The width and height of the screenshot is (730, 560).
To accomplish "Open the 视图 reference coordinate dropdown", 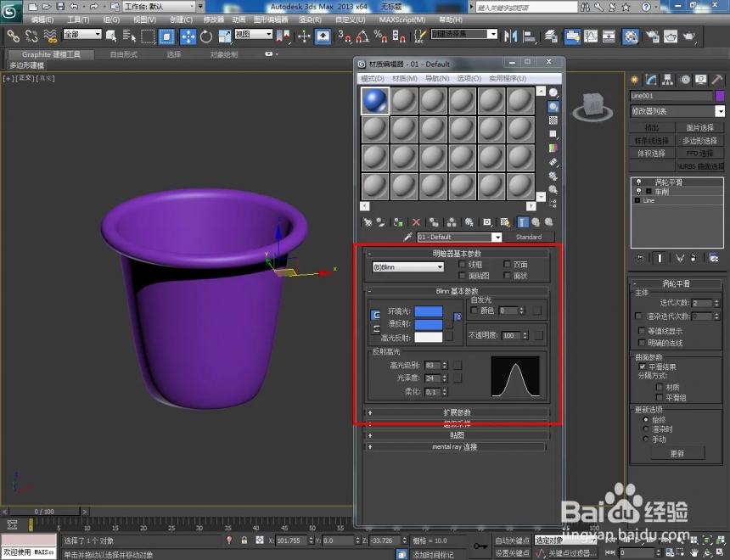I will tap(254, 34).
